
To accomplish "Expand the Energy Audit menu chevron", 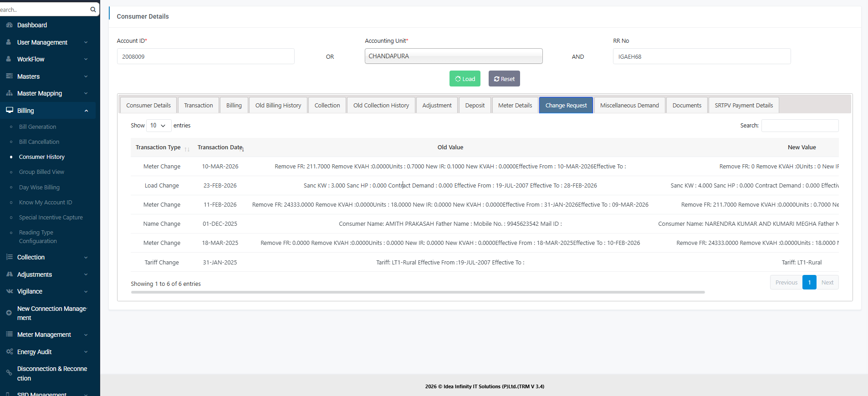I will tap(86, 352).
